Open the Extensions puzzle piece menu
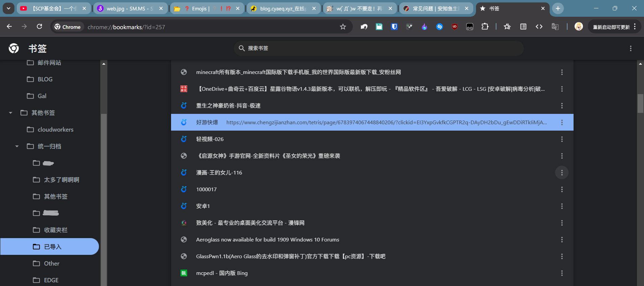 (x=485, y=27)
